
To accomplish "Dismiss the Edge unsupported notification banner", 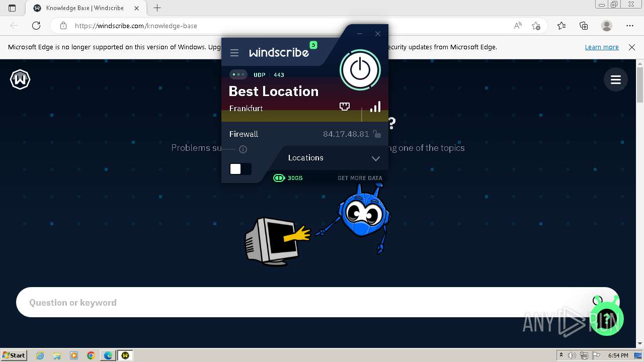I will click(632, 47).
